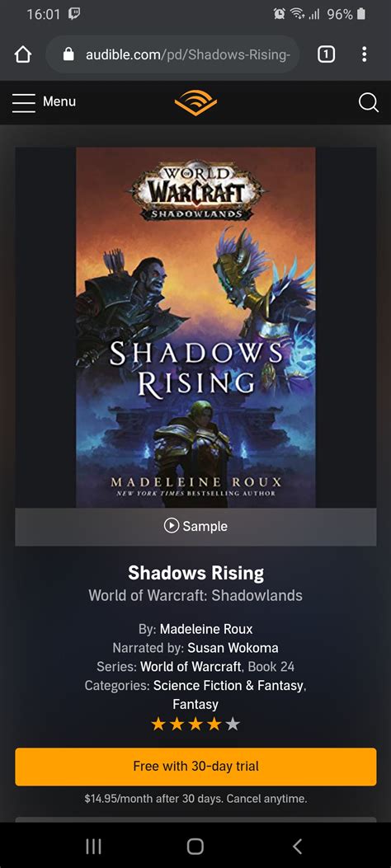Open the Audible hamburger Menu
The width and height of the screenshot is (391, 868).
click(x=44, y=102)
